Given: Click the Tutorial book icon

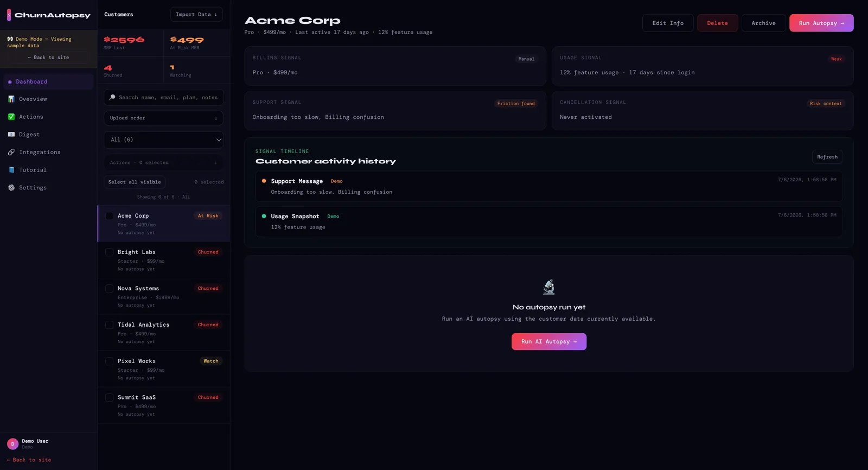Looking at the screenshot, I should click(x=11, y=170).
